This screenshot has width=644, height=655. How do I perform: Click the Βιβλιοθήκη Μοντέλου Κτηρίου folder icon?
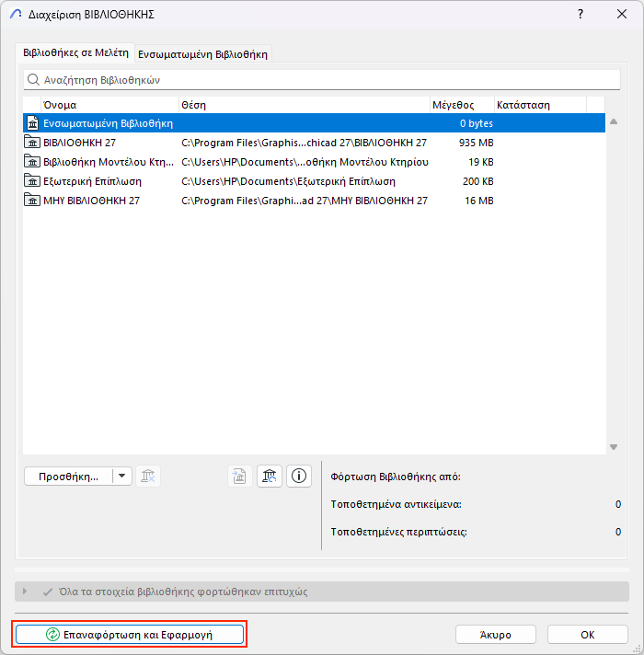click(32, 162)
